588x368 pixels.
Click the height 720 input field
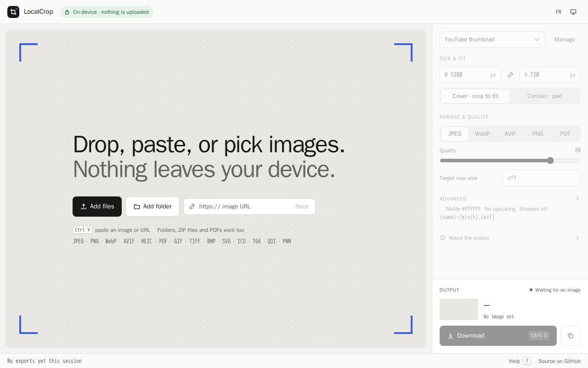coord(550,75)
